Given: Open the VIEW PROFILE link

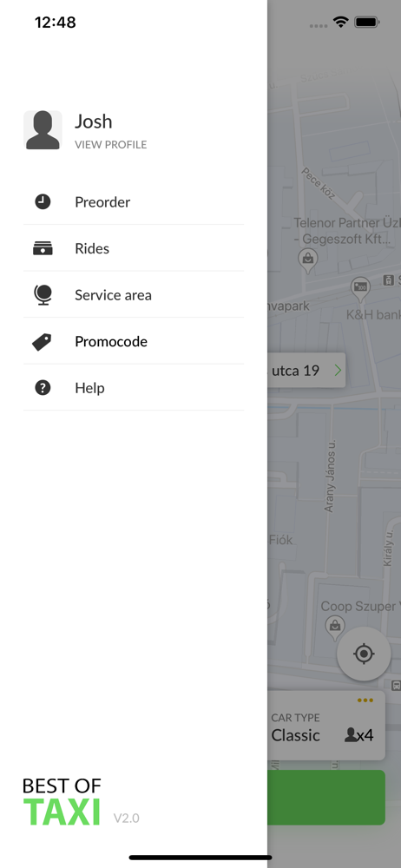Looking at the screenshot, I should pos(111,145).
